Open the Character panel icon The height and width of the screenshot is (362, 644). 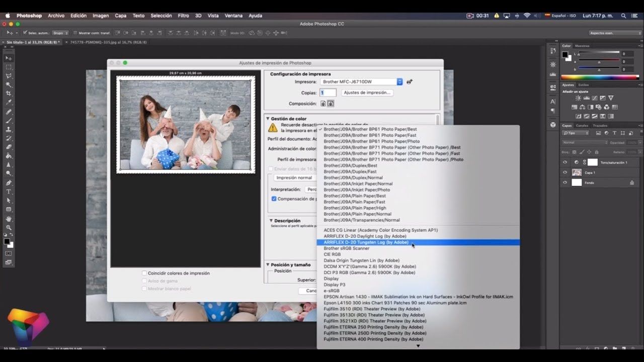pyautogui.click(x=553, y=101)
